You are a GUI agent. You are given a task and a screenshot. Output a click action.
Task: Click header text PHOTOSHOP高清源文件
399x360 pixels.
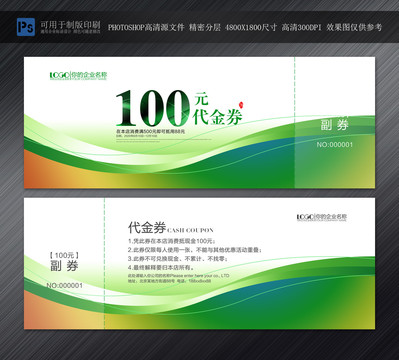(146, 28)
